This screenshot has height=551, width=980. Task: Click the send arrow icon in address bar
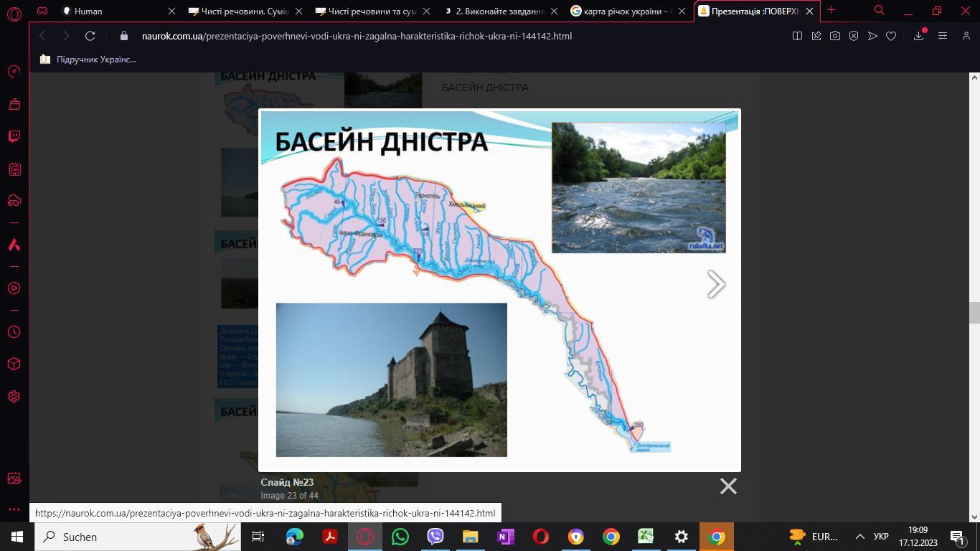(872, 36)
